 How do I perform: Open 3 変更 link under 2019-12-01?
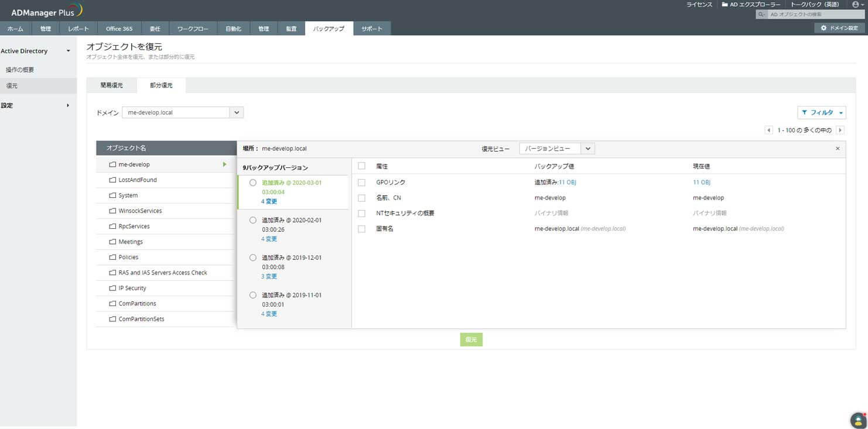click(x=269, y=276)
